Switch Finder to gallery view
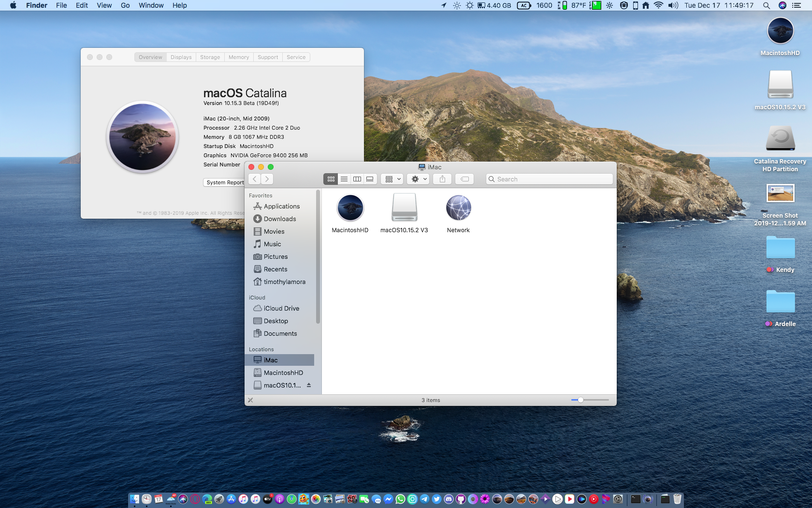The height and width of the screenshot is (508, 812). tap(370, 179)
